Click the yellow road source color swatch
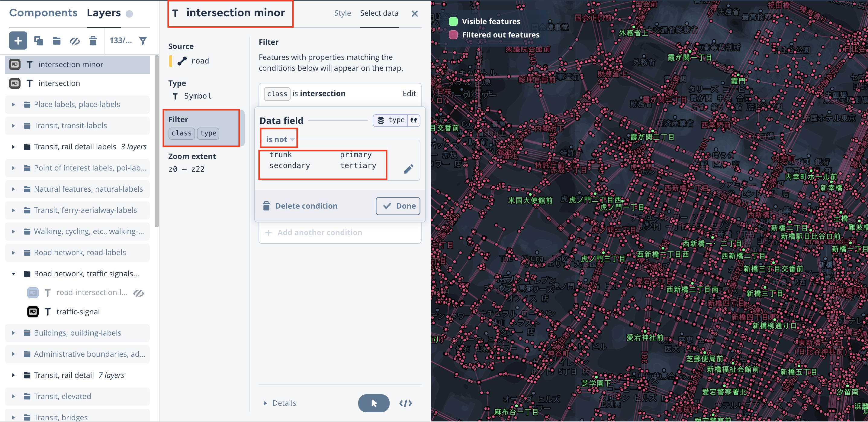The height and width of the screenshot is (422, 868). point(171,61)
